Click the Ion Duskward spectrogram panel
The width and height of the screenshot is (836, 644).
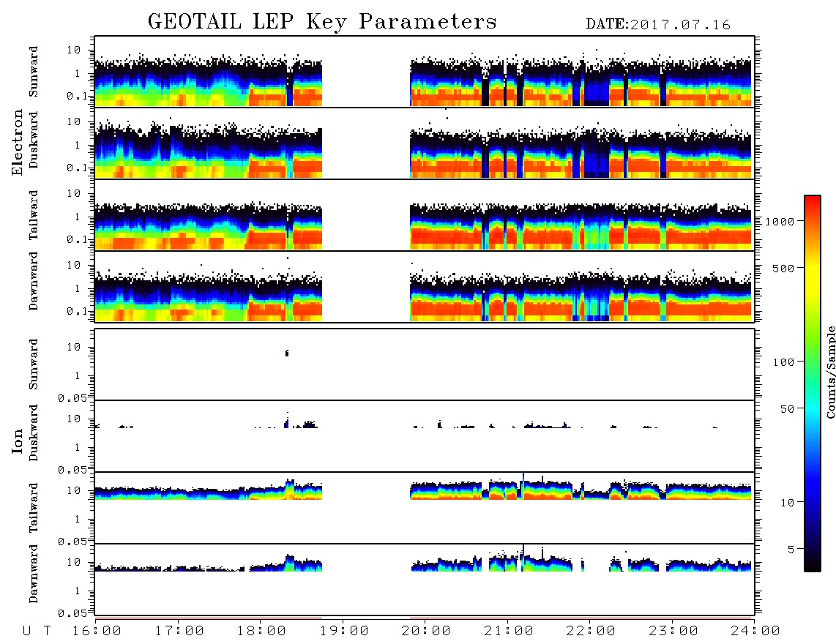[425, 435]
